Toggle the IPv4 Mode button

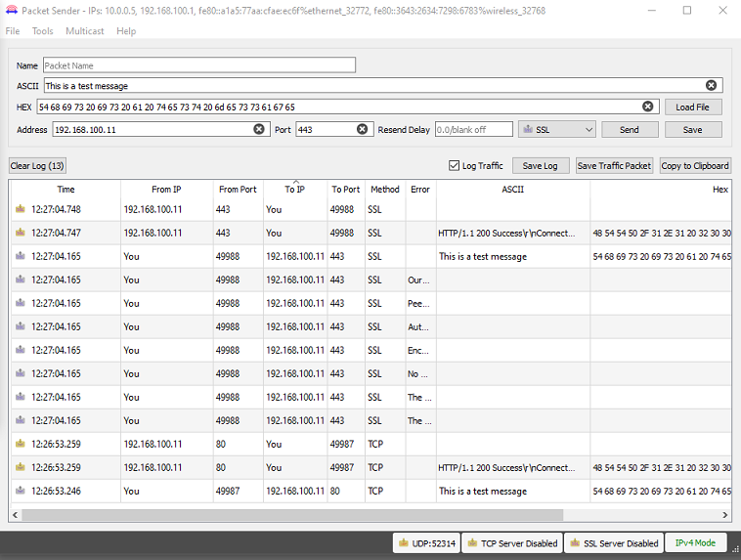tap(696, 543)
